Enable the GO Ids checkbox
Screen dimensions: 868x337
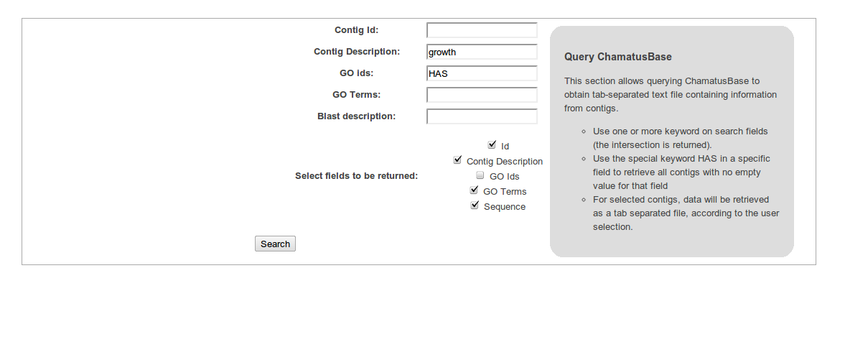(x=480, y=175)
